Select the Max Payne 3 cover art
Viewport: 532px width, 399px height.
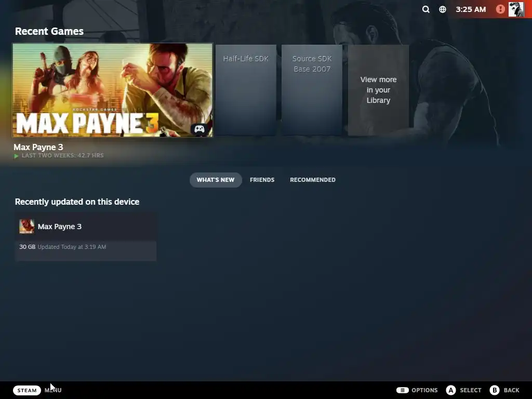(113, 90)
